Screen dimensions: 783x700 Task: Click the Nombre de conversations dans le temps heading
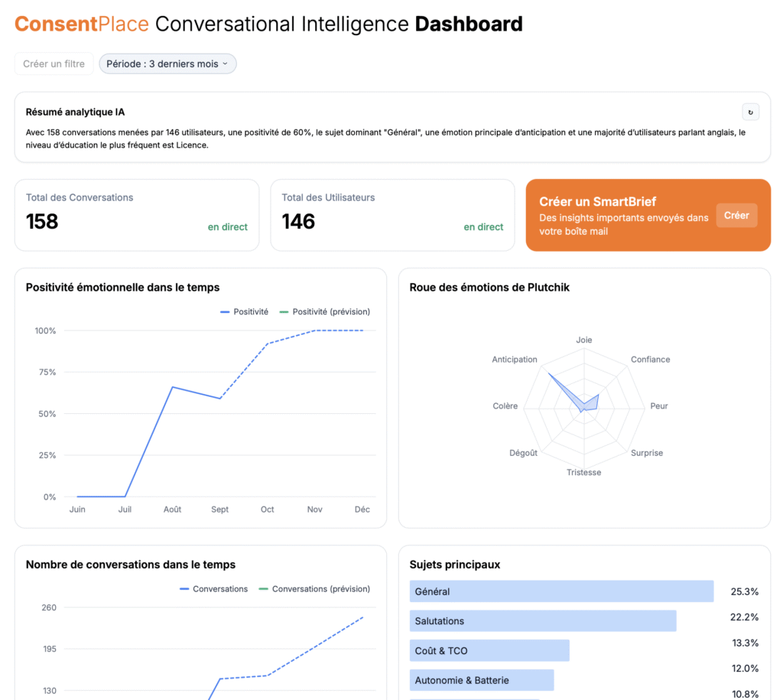pos(131,565)
